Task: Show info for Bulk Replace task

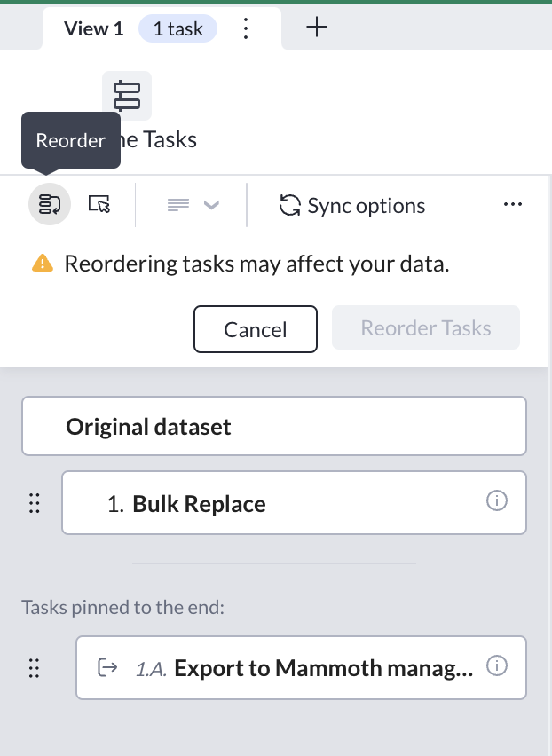Action: pos(497,501)
